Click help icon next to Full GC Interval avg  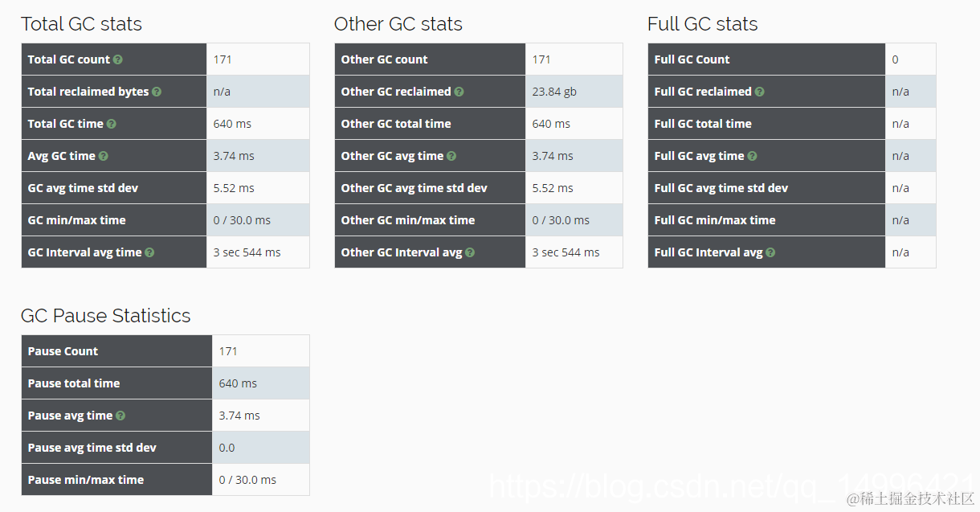point(770,252)
